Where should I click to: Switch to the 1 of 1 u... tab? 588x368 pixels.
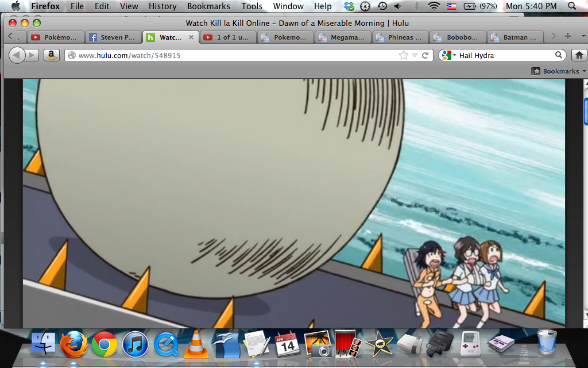tap(228, 37)
